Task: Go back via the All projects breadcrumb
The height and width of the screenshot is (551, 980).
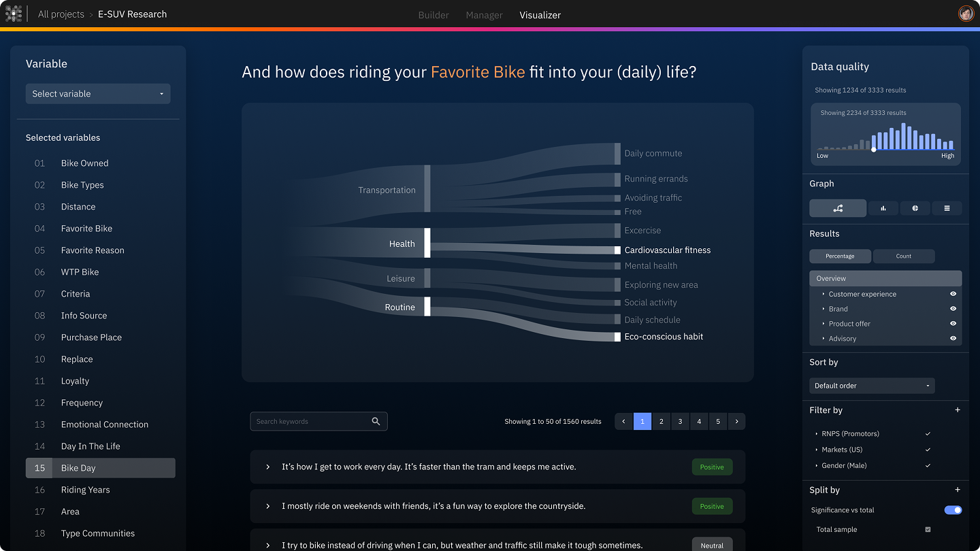Action: coord(61,14)
